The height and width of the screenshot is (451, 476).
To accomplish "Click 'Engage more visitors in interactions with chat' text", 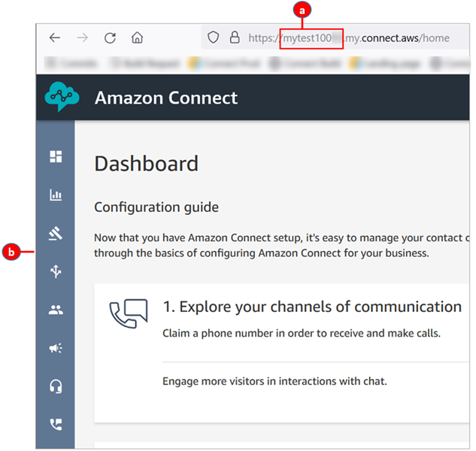I will coord(274,381).
